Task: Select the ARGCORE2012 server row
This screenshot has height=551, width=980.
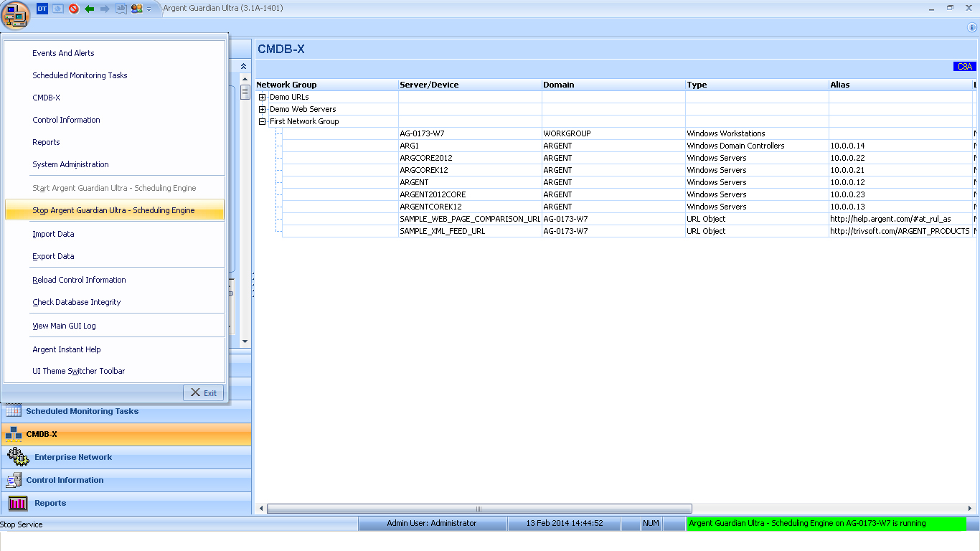Action: pyautogui.click(x=425, y=158)
